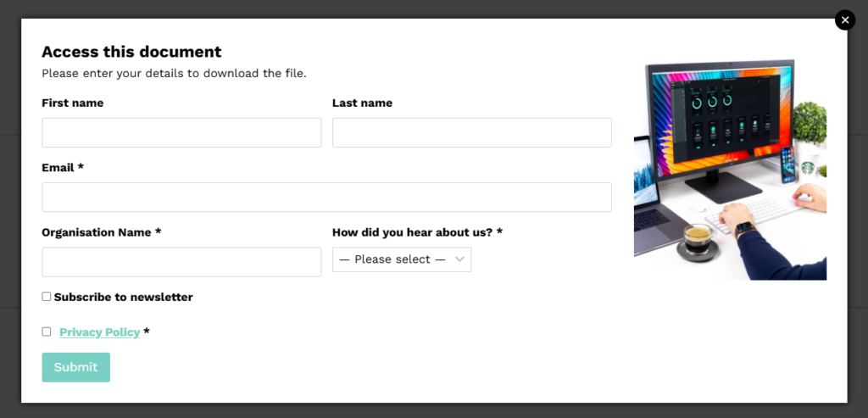The image size is (868, 418).
Task: Click the Email field label
Action: click(63, 168)
